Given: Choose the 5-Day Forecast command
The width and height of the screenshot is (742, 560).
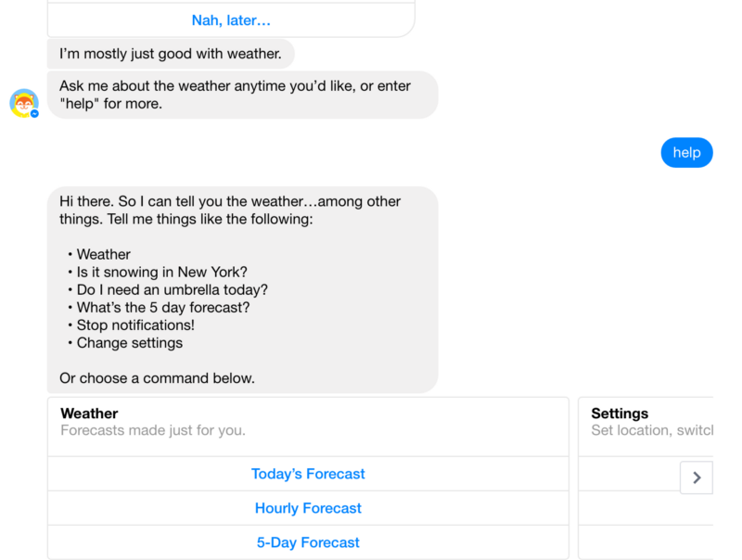Looking at the screenshot, I should [308, 542].
